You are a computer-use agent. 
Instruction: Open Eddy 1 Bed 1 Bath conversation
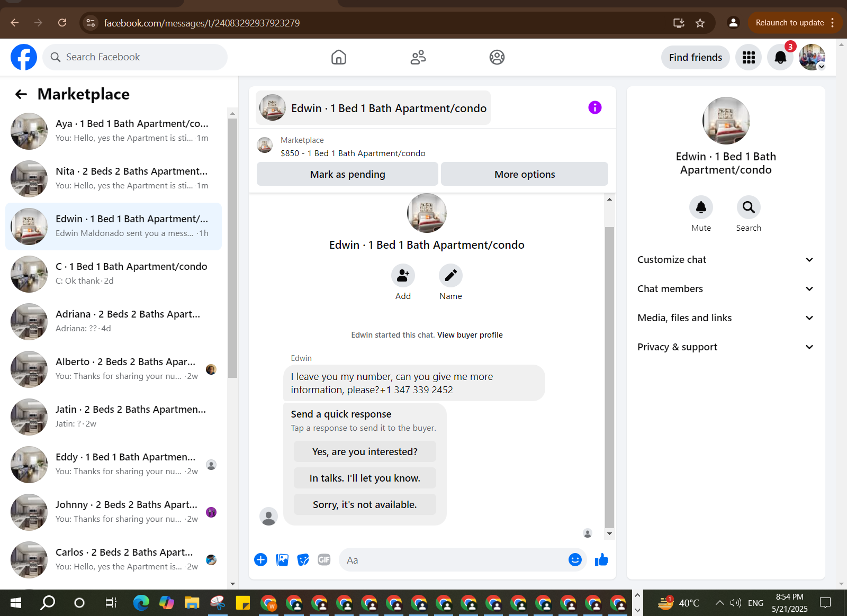coord(113,464)
